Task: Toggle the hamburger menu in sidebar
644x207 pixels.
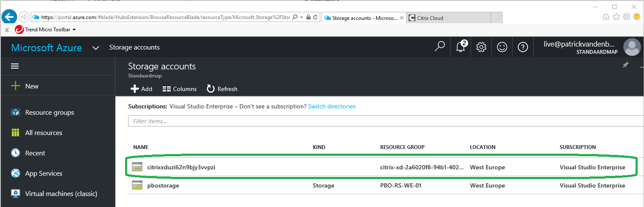Action: pyautogui.click(x=15, y=66)
